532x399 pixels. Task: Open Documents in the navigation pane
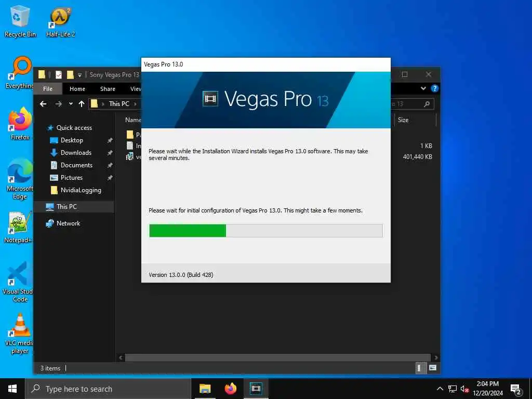pyautogui.click(x=76, y=165)
